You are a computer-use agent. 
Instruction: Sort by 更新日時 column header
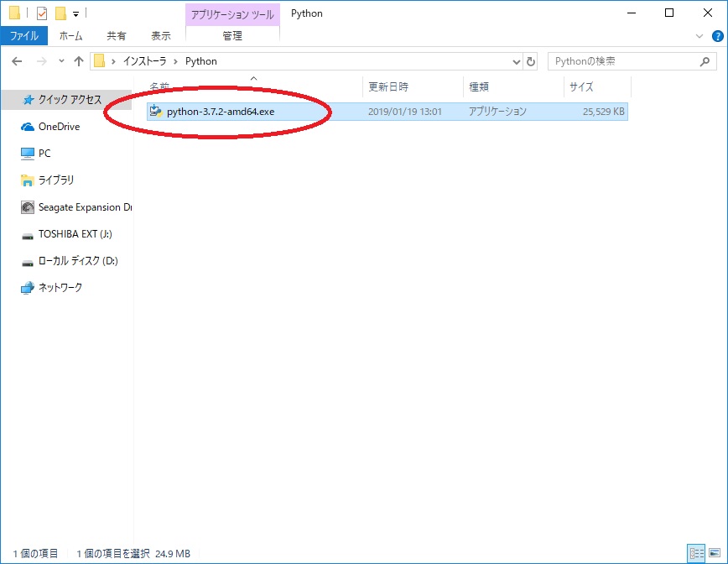pos(388,87)
